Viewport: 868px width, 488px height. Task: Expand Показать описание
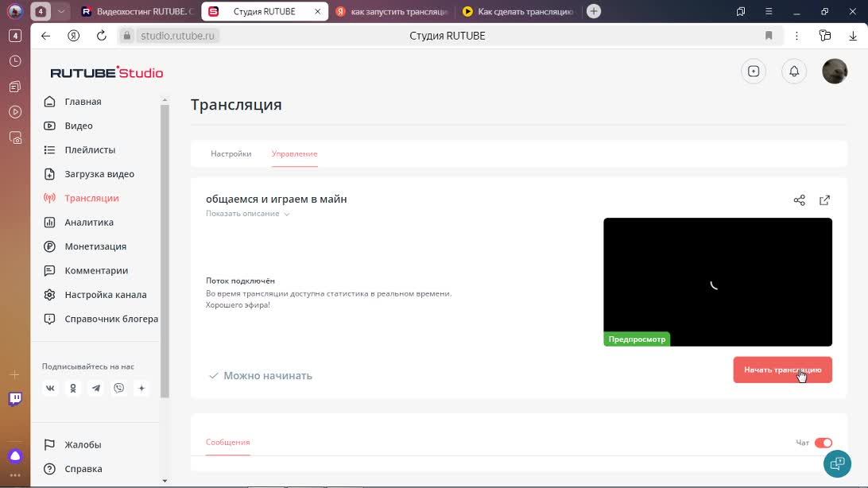[247, 214]
